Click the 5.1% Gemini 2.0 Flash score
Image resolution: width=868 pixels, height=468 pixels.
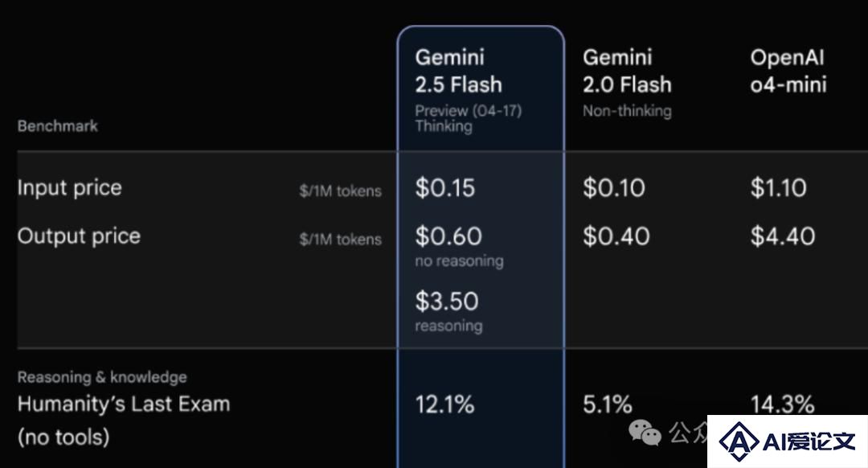pyautogui.click(x=607, y=404)
